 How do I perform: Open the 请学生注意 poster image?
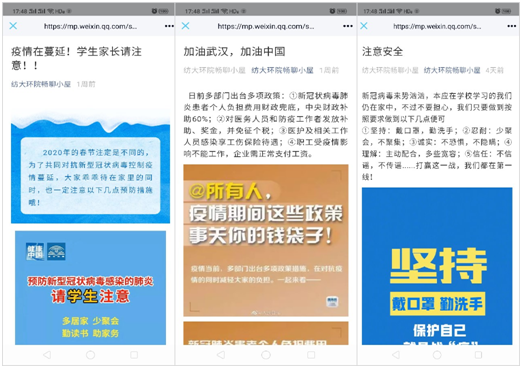90,288
